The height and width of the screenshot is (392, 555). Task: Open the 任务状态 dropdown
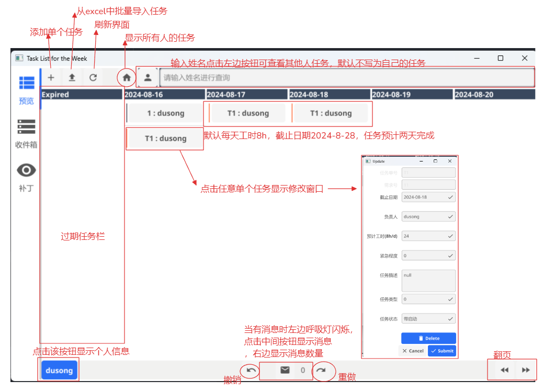[x=428, y=319]
